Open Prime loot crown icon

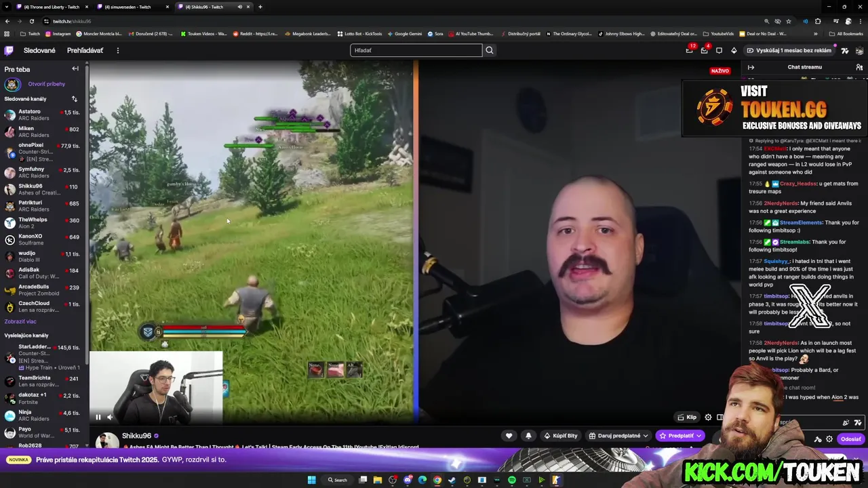690,50
